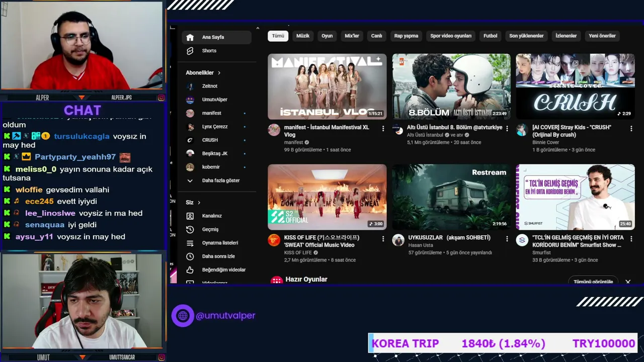The width and height of the screenshot is (644, 362).
Task: Open kobemir subscription avatar
Action: pyautogui.click(x=190, y=167)
